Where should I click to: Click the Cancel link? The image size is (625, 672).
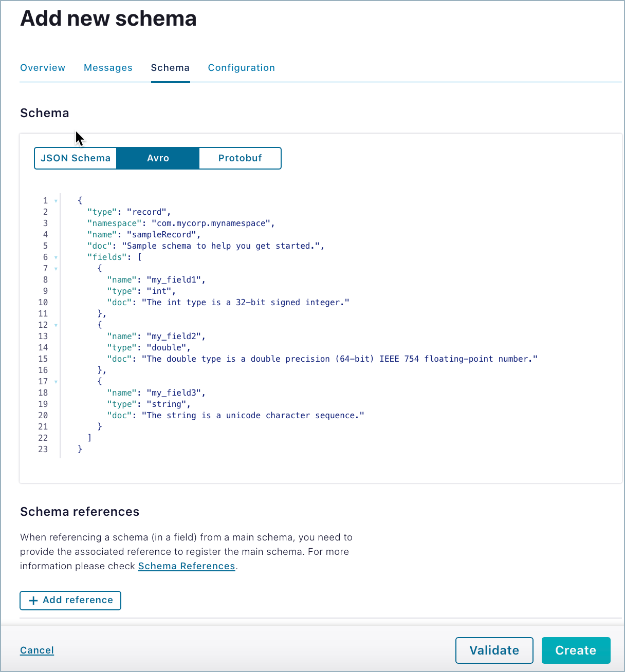coord(37,650)
